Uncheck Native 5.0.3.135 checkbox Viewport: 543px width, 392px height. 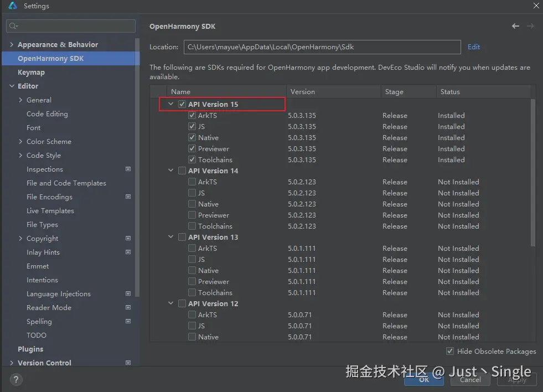coord(192,137)
